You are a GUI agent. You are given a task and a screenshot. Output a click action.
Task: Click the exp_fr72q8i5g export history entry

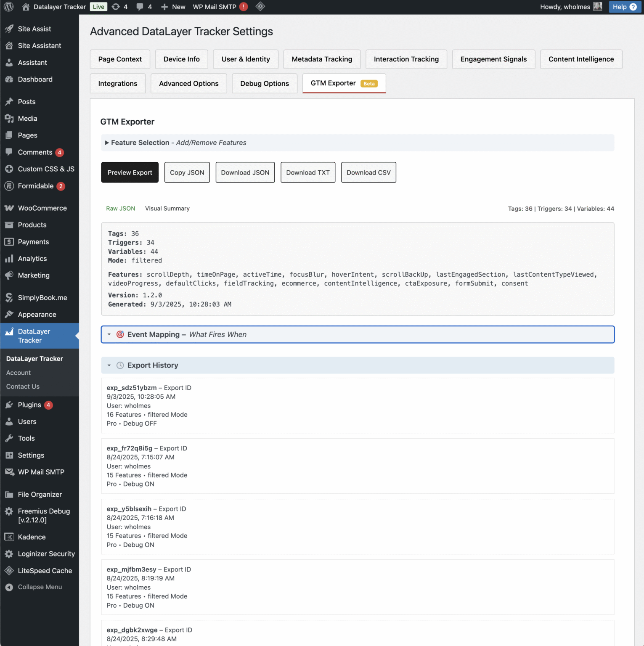tap(358, 466)
